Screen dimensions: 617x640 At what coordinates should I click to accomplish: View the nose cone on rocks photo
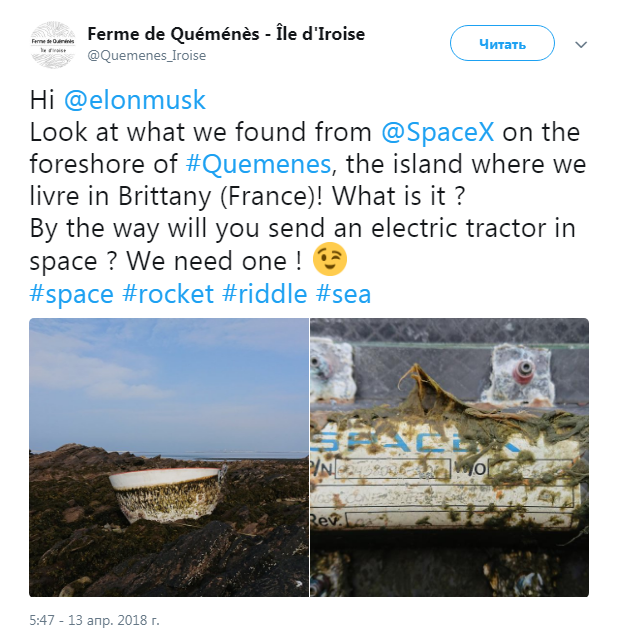point(169,457)
